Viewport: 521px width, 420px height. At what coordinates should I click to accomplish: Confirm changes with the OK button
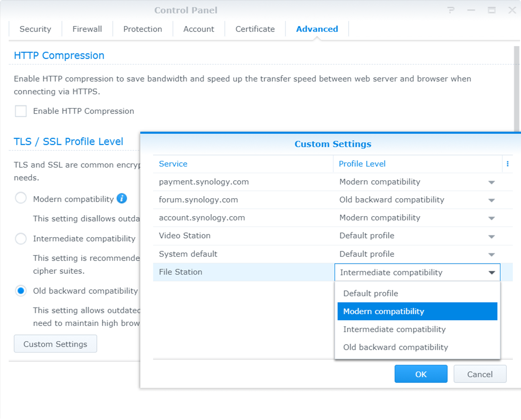click(x=421, y=374)
